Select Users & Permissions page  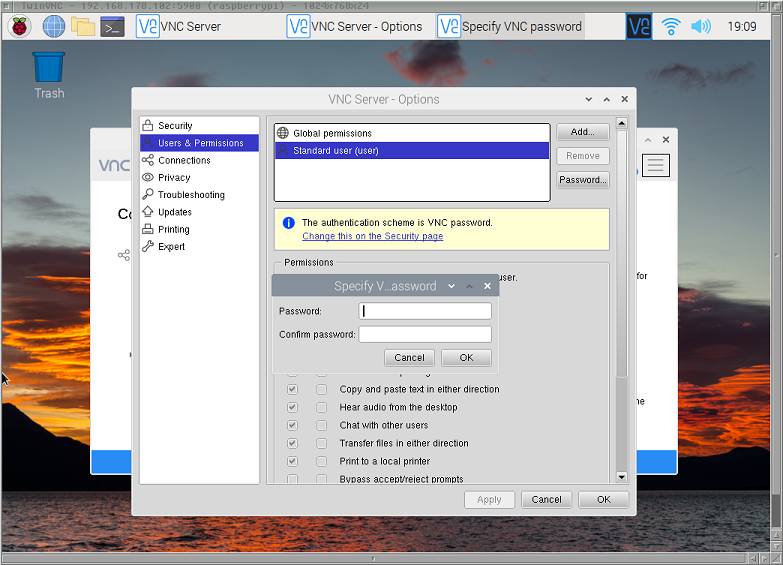[x=199, y=143]
